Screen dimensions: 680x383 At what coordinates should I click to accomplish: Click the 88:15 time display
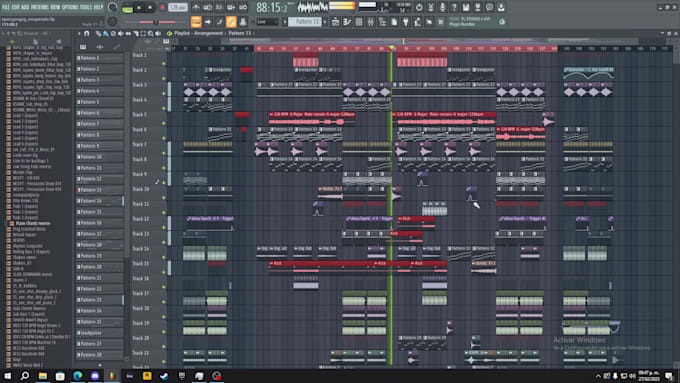click(271, 7)
